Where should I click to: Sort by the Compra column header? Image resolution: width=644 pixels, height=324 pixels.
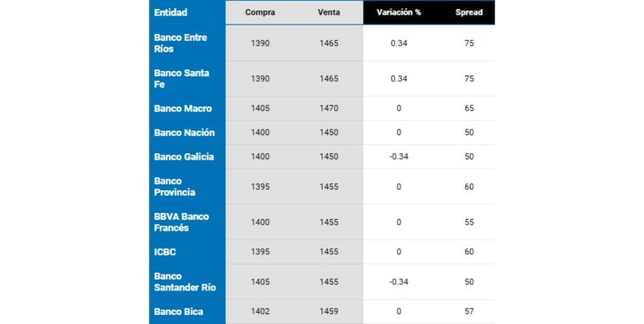(260, 13)
